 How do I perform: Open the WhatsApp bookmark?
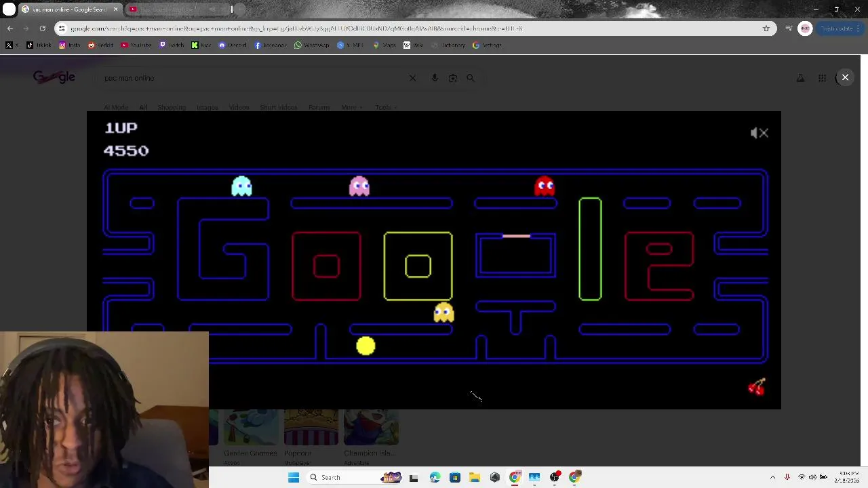(311, 45)
